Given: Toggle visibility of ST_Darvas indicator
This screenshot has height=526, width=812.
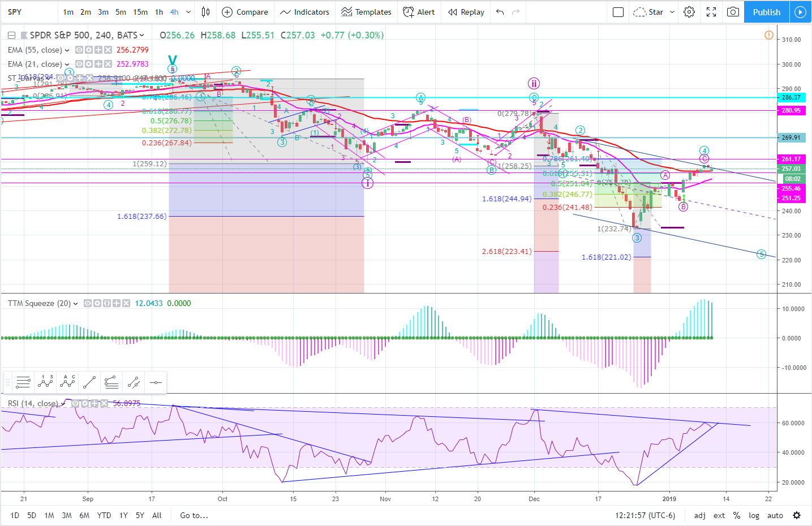Looking at the screenshot, I should (61, 78).
